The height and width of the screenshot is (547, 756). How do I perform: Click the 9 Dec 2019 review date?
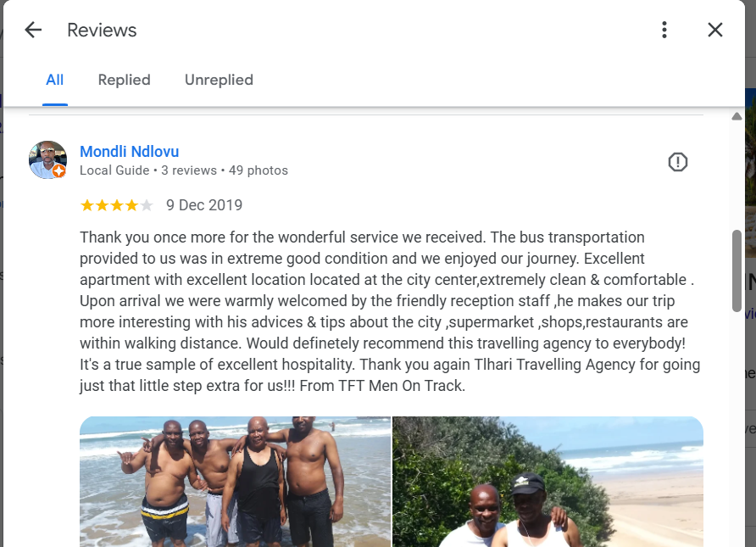pos(204,205)
